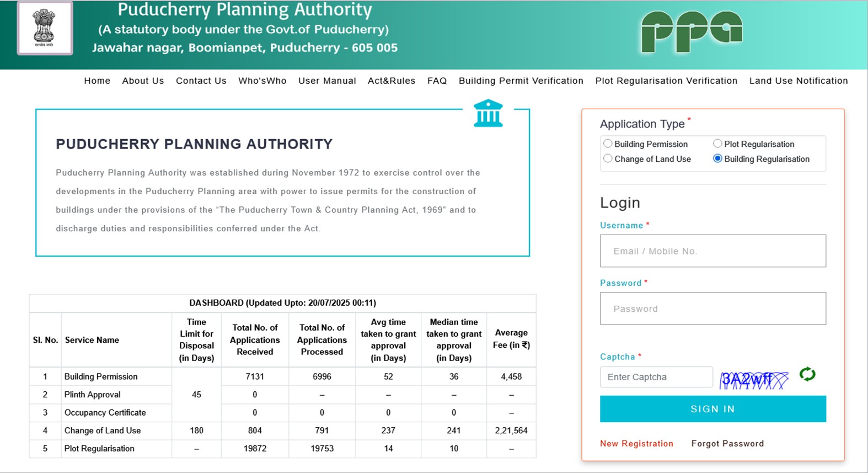Screen dimensions: 868x473
Task: Focus the Email / Mobile No. field
Action: pos(713,251)
